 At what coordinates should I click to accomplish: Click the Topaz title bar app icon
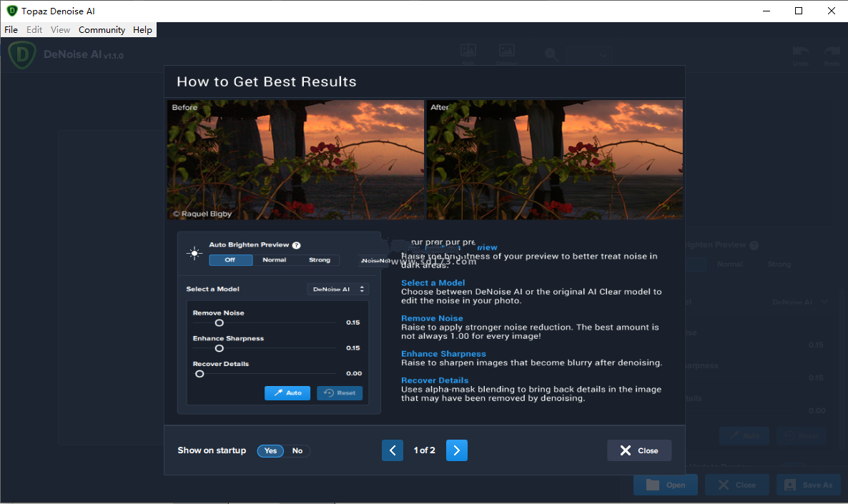pos(11,11)
